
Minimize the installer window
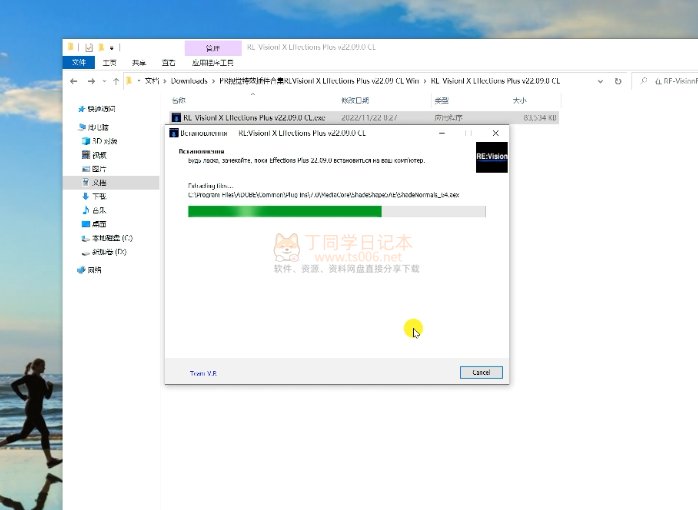pos(442,133)
